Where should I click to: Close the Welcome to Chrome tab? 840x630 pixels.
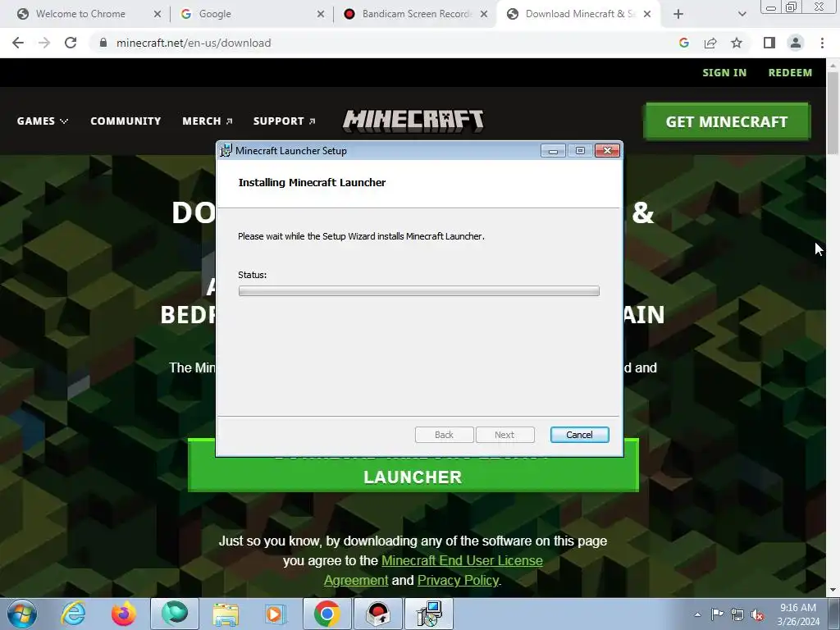click(x=157, y=14)
